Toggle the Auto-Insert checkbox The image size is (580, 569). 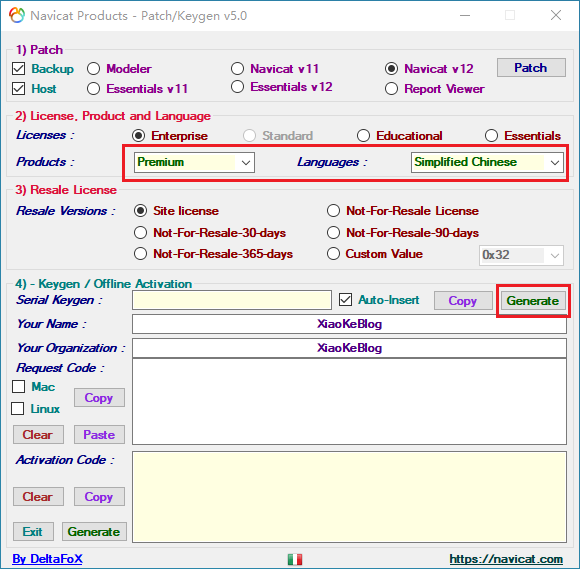click(x=345, y=300)
